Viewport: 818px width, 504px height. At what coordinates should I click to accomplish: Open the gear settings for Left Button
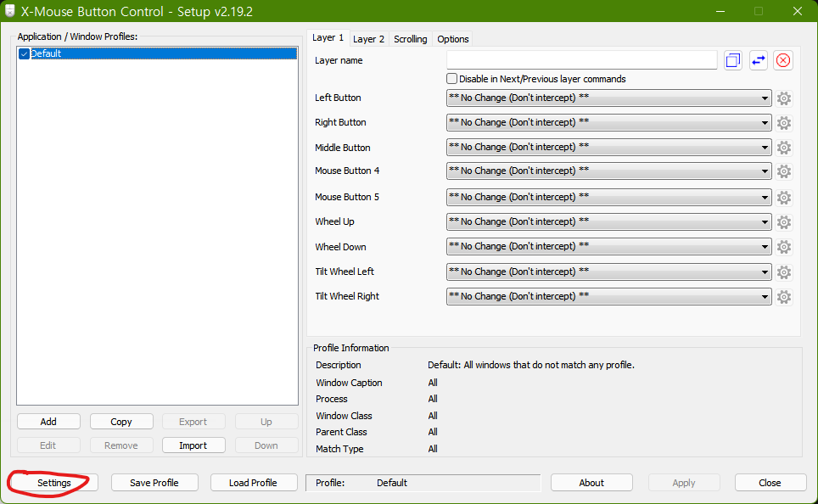click(x=784, y=98)
